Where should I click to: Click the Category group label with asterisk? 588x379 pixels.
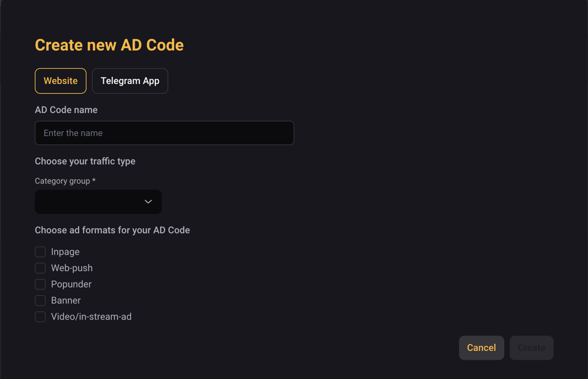coord(64,180)
